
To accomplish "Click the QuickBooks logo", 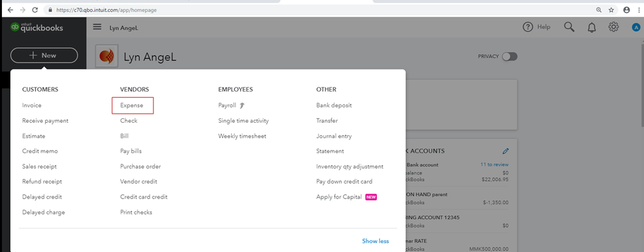I will [x=37, y=27].
